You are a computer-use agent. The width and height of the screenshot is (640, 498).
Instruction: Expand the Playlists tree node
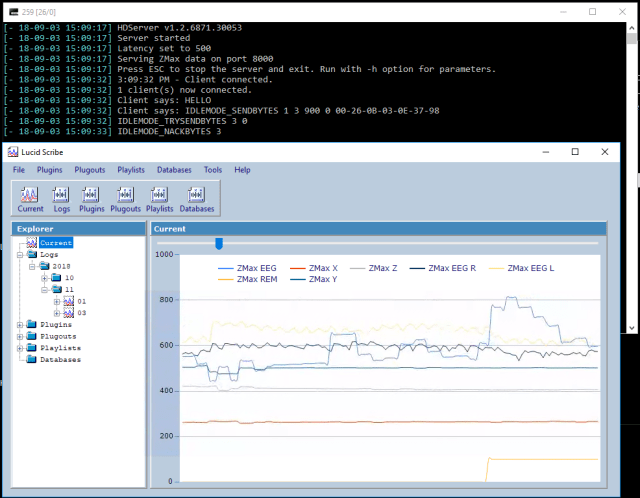click(20, 348)
